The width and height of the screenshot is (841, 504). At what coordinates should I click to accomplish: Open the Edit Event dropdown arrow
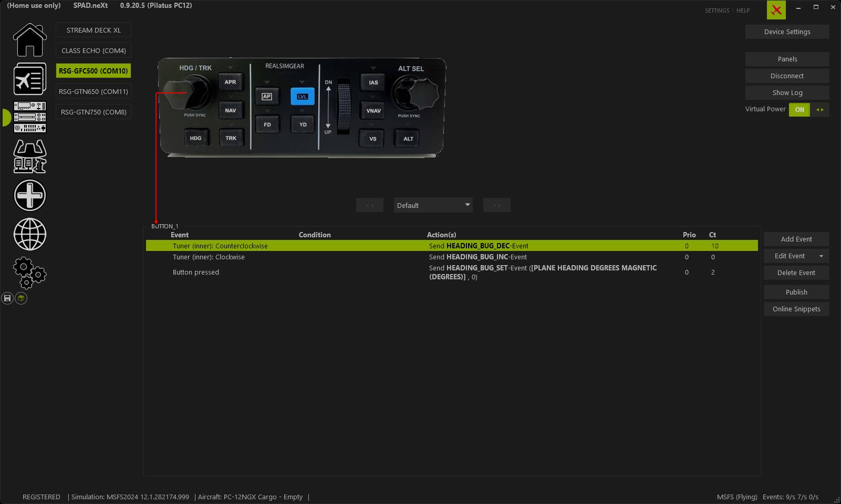pos(821,256)
